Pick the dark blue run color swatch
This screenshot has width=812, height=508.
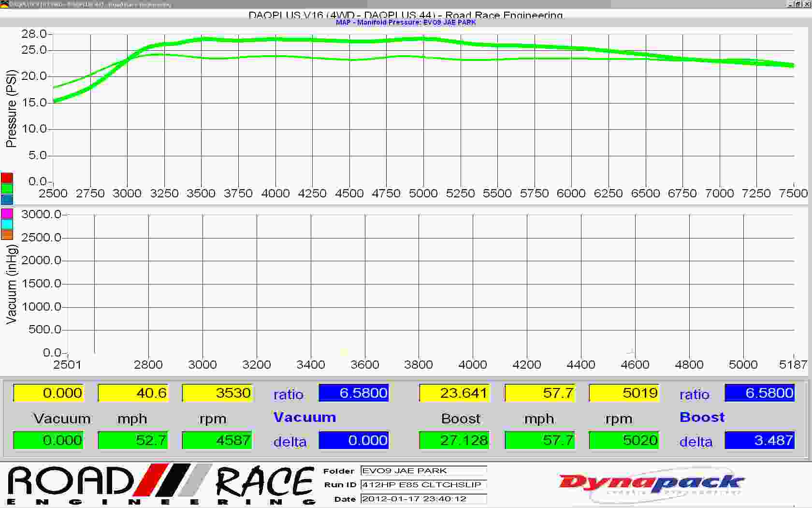click(x=7, y=199)
